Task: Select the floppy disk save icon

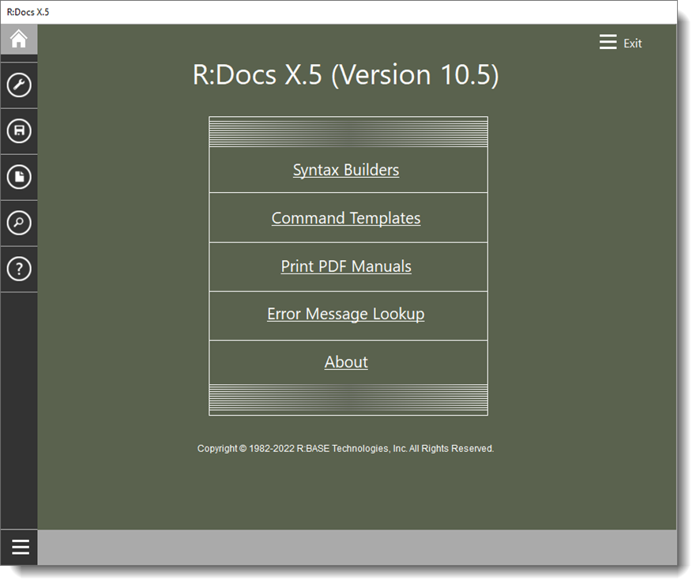Action: point(19,131)
